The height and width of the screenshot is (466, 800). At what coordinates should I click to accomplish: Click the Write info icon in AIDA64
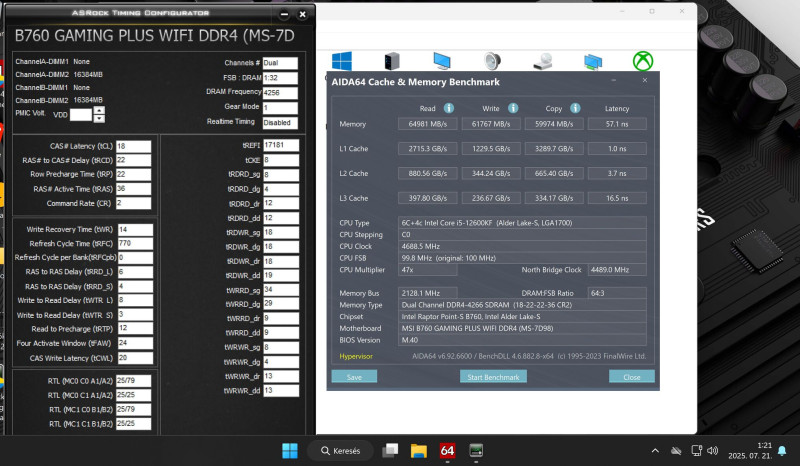pyautogui.click(x=513, y=108)
